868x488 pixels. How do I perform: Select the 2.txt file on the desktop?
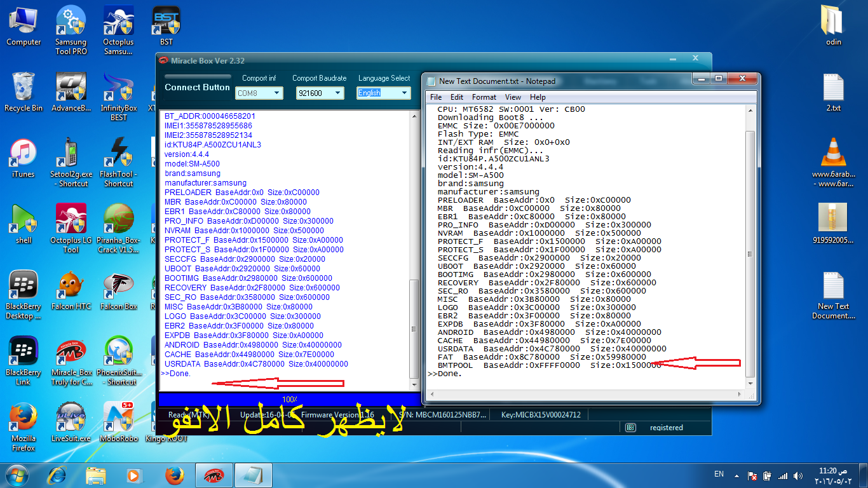(833, 92)
